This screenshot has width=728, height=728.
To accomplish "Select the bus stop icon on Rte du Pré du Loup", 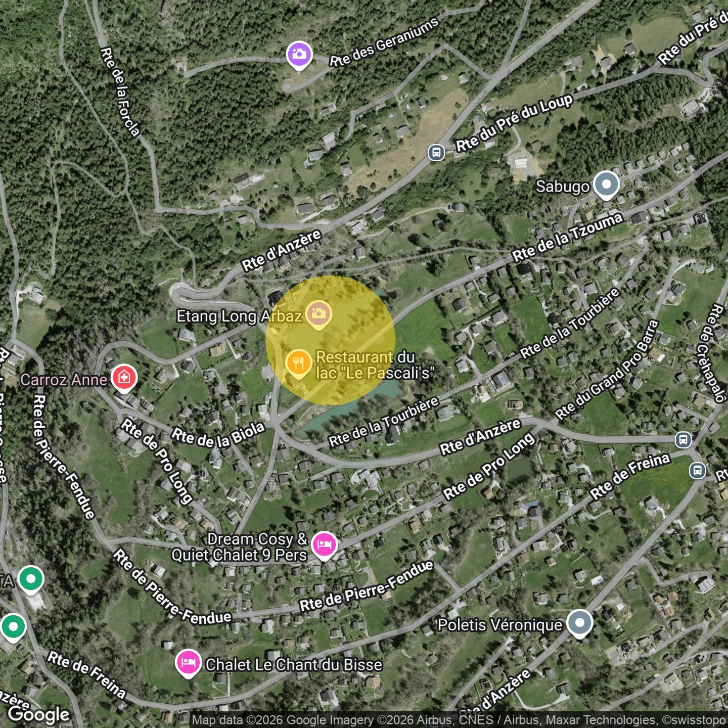I will [436, 152].
